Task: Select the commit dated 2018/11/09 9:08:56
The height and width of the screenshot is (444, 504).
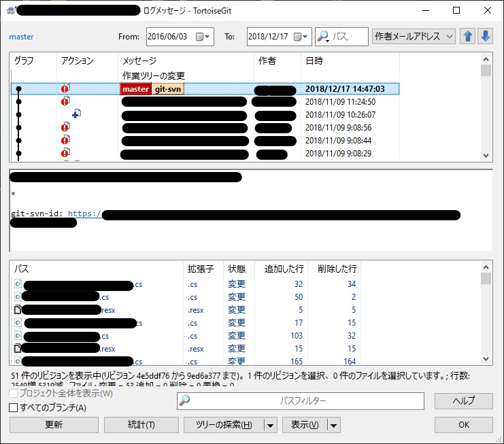Action: click(x=205, y=128)
